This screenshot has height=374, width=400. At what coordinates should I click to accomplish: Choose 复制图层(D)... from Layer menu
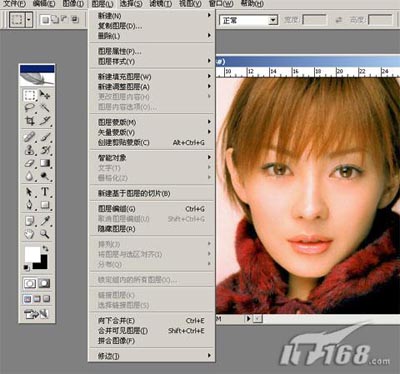click(x=152, y=26)
